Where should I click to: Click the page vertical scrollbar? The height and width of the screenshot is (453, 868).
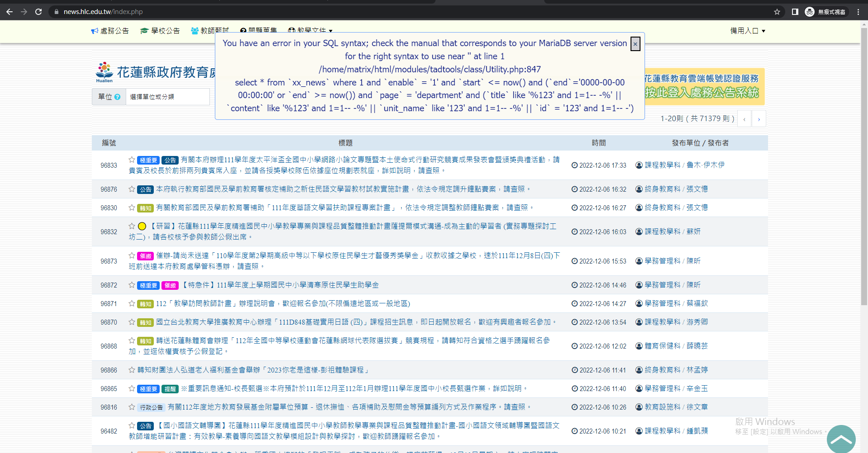864,167
